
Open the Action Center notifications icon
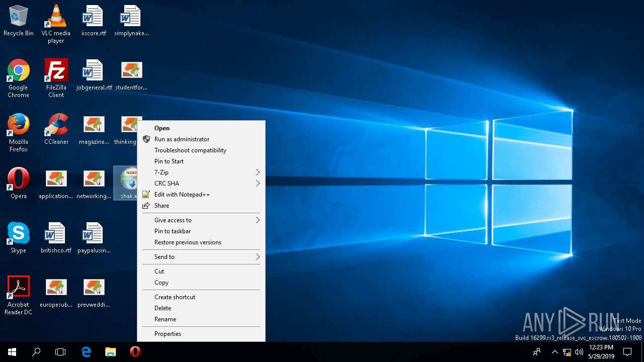click(627, 352)
